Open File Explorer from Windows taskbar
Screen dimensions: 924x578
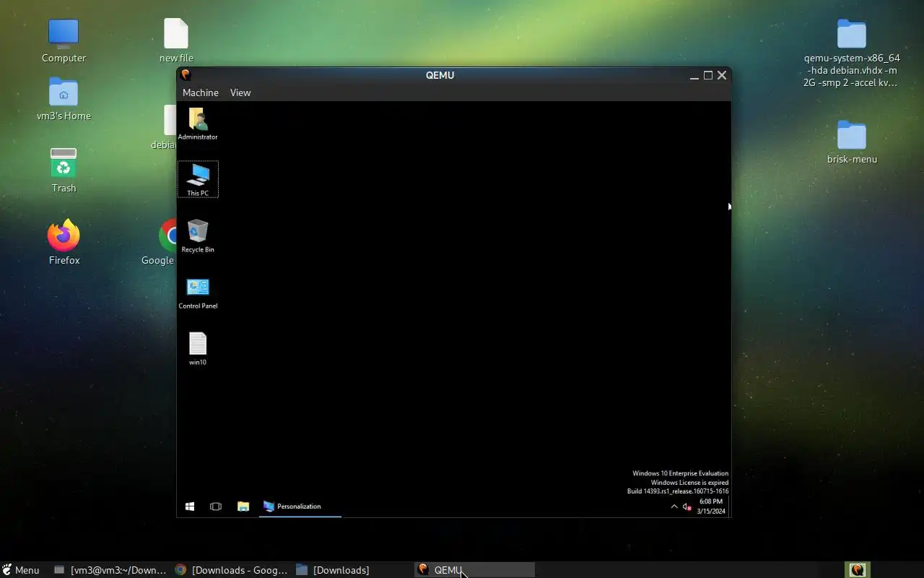click(243, 506)
